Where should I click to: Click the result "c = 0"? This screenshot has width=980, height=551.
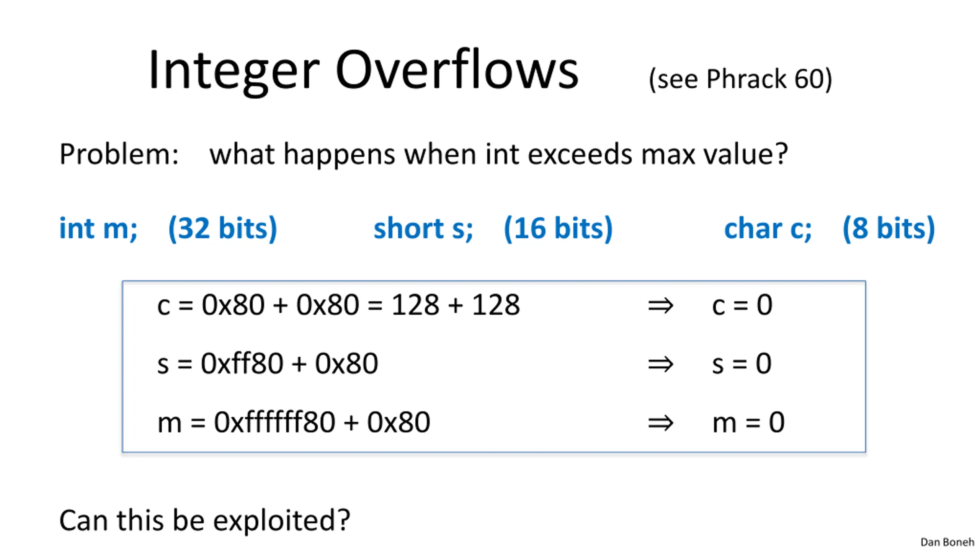tap(742, 305)
